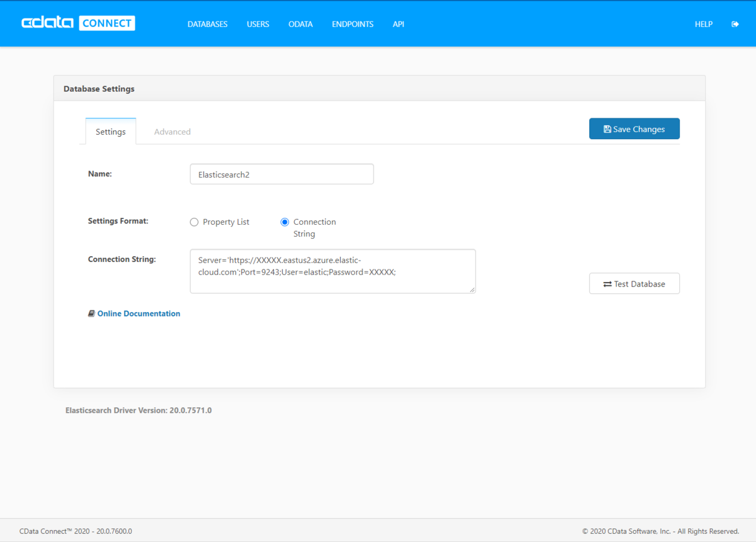Image resolution: width=756 pixels, height=542 pixels.
Task: Click the CData Connect logo
Action: click(x=78, y=23)
